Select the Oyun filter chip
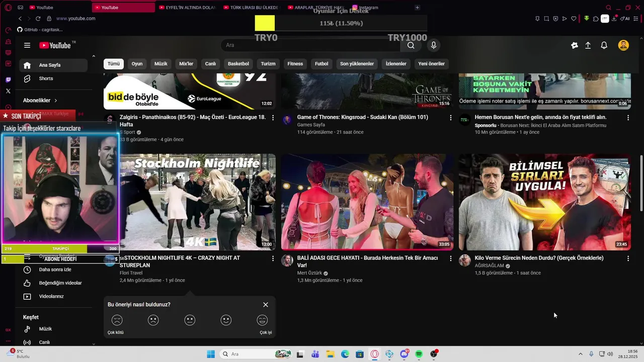Viewport: 644px width, 362px height. 137,64
